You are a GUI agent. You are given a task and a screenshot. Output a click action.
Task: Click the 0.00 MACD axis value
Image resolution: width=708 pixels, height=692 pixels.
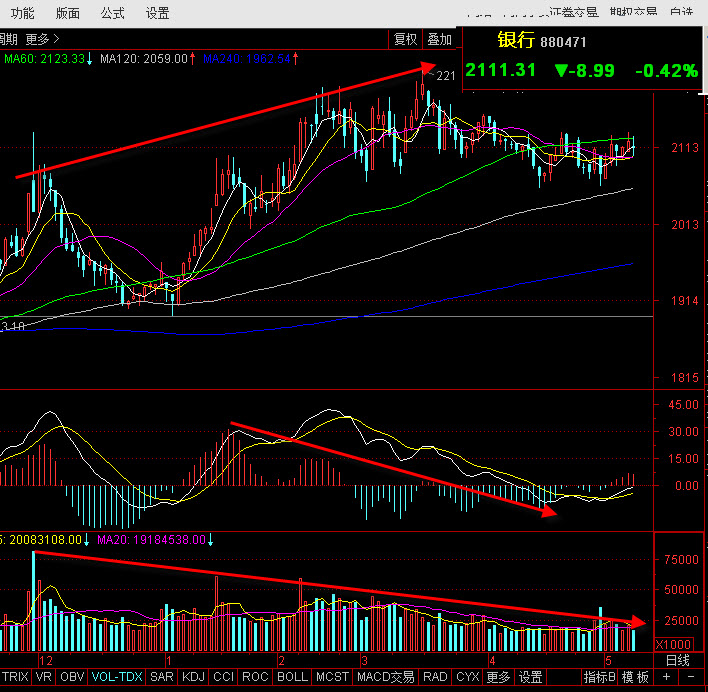tap(687, 486)
